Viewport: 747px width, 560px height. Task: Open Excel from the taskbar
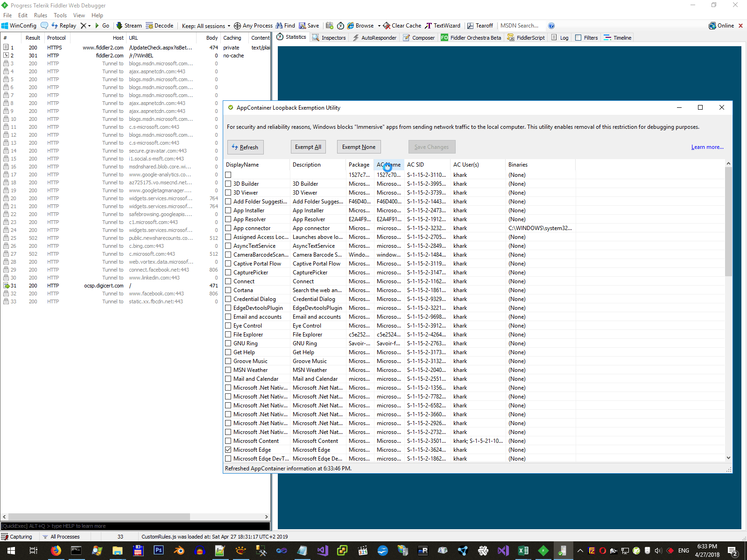pyautogui.click(x=523, y=551)
